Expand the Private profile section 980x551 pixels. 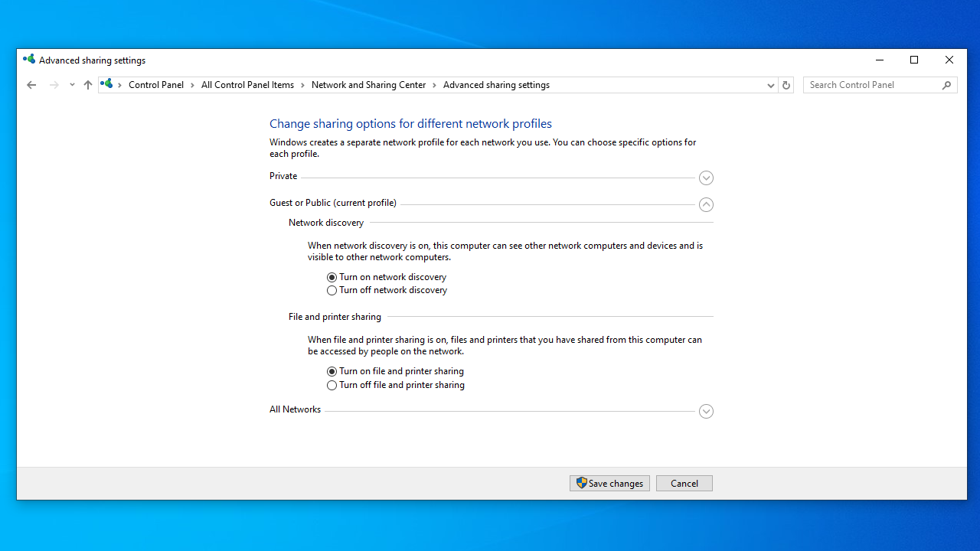coord(706,178)
